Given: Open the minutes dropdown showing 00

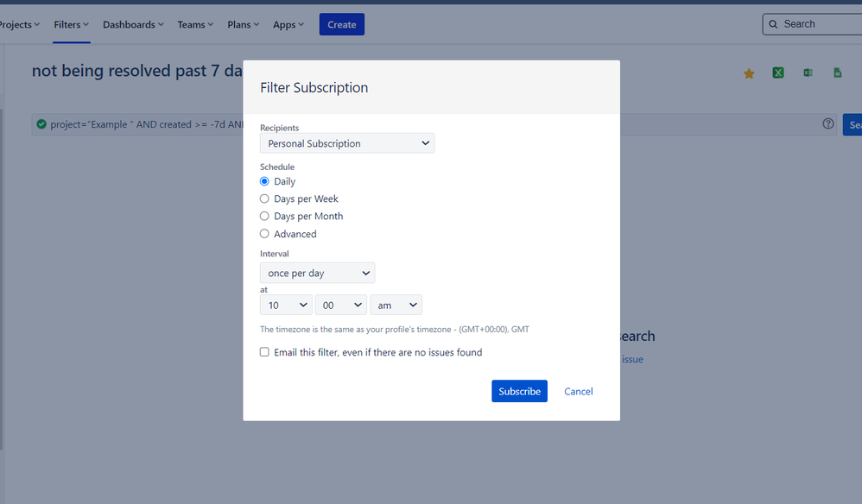Looking at the screenshot, I should [341, 305].
